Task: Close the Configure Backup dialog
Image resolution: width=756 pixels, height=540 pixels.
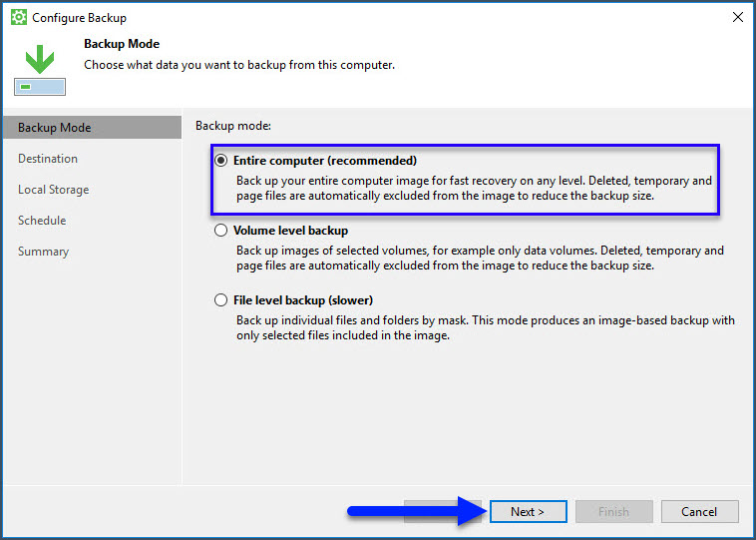Action: [737, 17]
